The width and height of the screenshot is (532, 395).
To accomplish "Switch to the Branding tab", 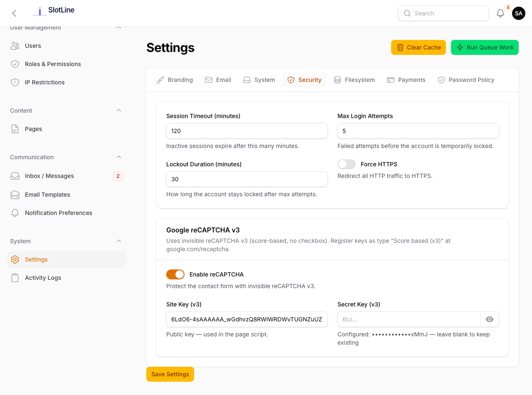I will [x=175, y=80].
